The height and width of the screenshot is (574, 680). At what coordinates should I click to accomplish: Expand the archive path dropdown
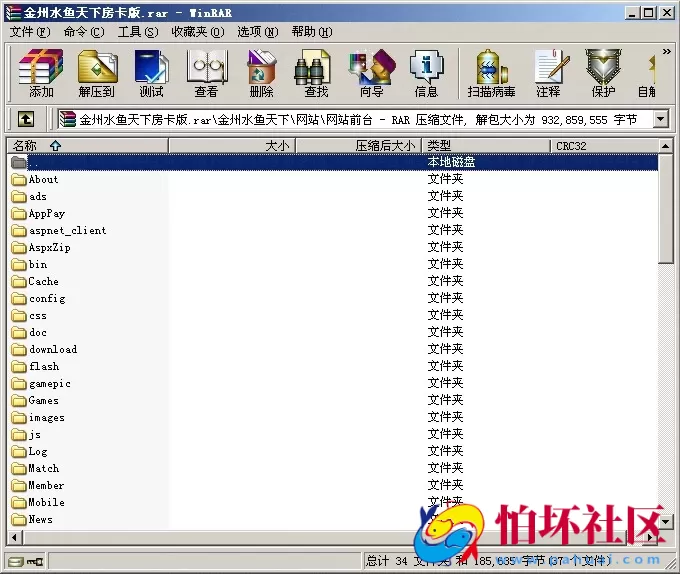(x=660, y=119)
